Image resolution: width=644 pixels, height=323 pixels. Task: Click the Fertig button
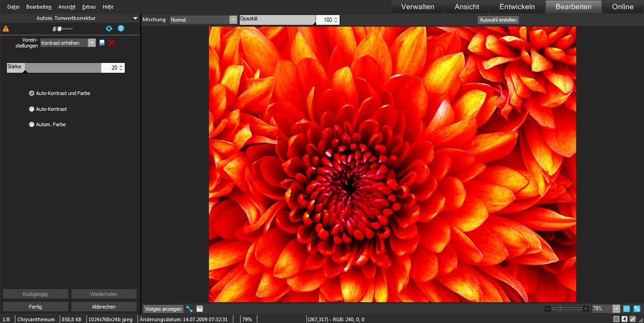tap(35, 306)
